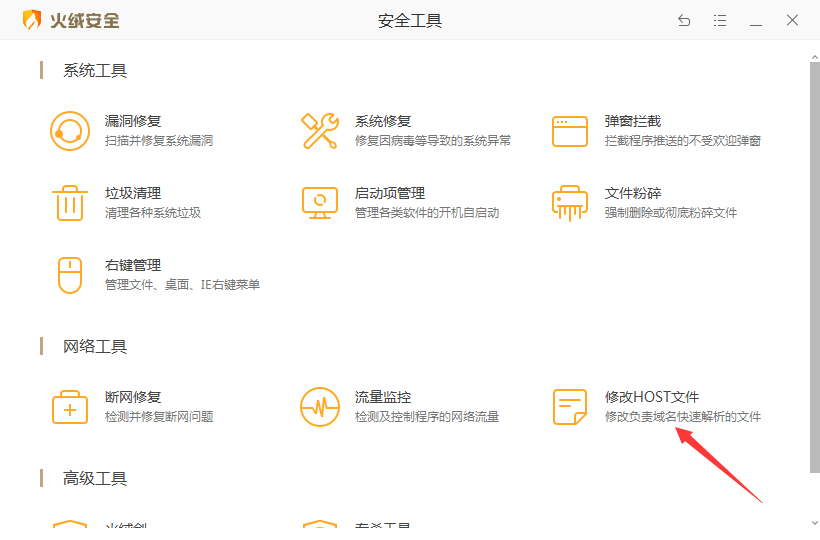Close the 安全工具 window

pyautogui.click(x=792, y=20)
